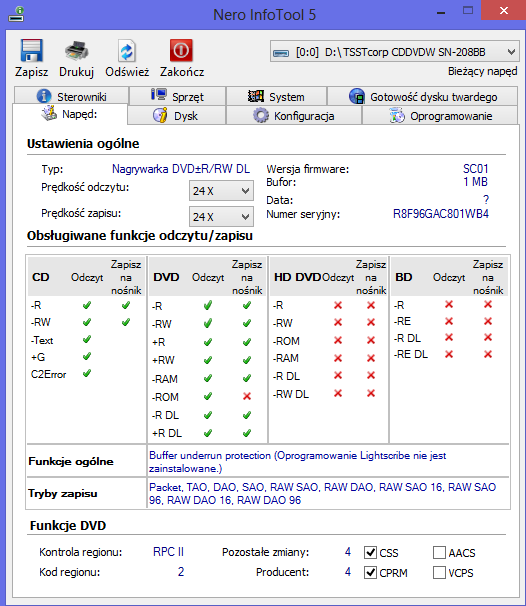
Task: Click the Data question mark value
Action: (x=486, y=200)
